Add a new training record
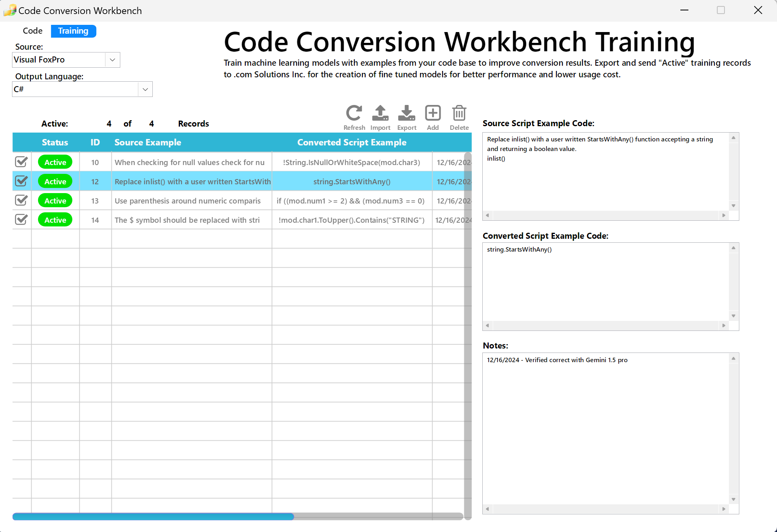 [433, 114]
